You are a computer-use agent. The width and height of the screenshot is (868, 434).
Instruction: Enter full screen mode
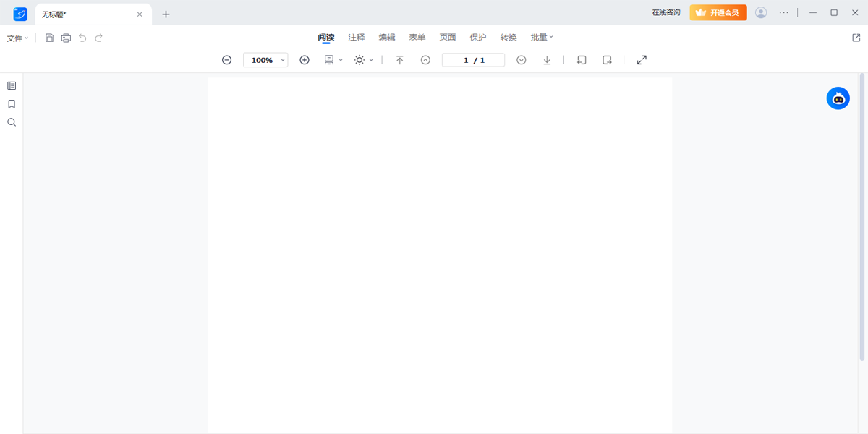pyautogui.click(x=642, y=60)
